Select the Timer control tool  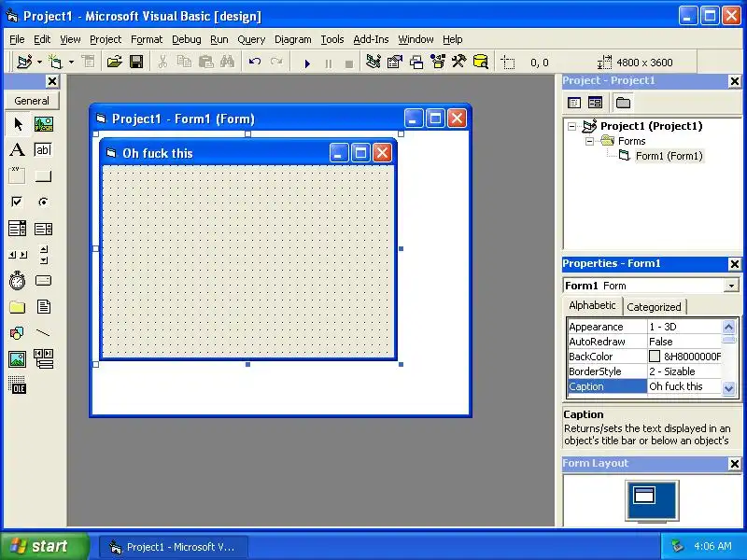[17, 281]
